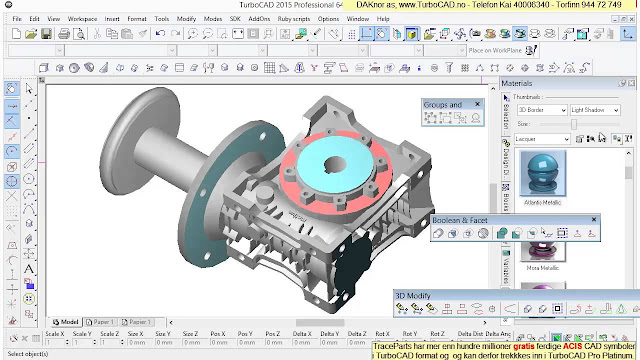
Task: Open the Modify menu
Action: [x=186, y=19]
